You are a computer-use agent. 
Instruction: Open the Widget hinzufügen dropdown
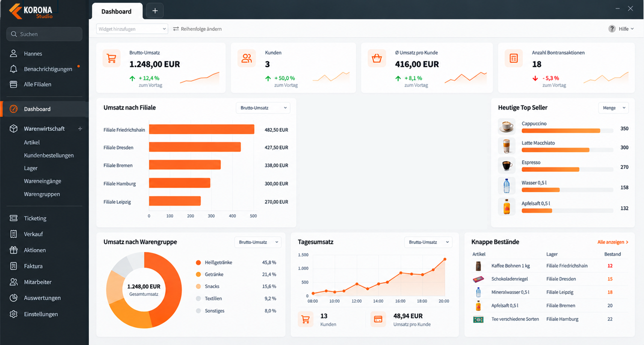(132, 29)
